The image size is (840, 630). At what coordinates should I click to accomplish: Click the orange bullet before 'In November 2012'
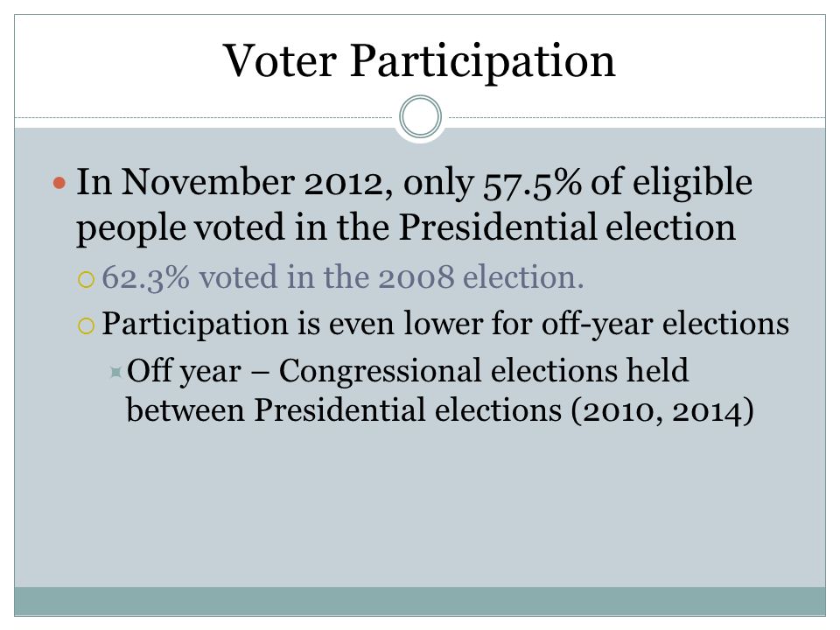pyautogui.click(x=59, y=184)
